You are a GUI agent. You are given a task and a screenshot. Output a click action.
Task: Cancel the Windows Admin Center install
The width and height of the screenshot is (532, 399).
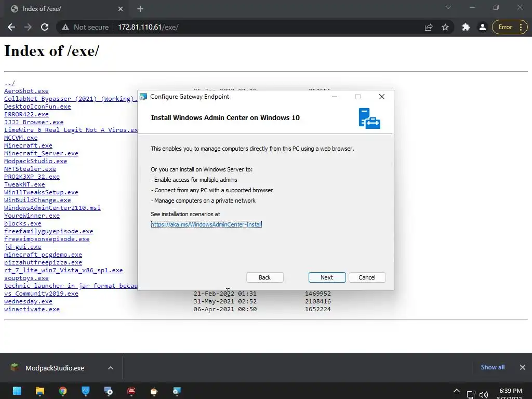point(367,277)
